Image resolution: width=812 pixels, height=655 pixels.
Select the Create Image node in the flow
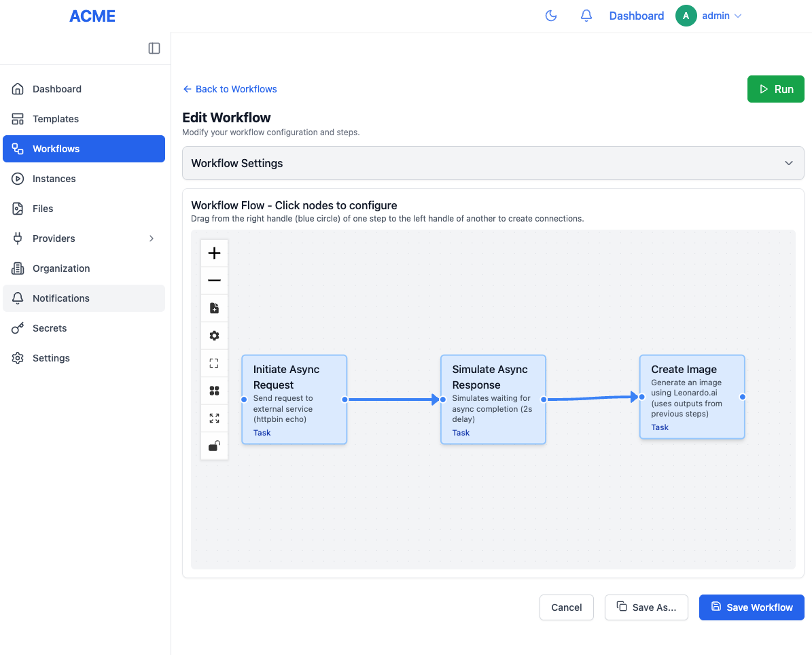coord(692,397)
